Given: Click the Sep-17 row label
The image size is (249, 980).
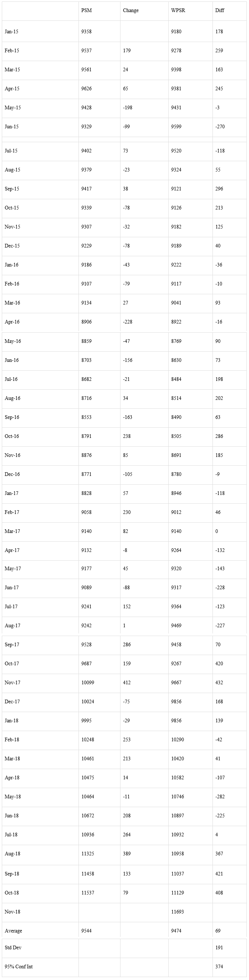Looking at the screenshot, I should [12, 644].
